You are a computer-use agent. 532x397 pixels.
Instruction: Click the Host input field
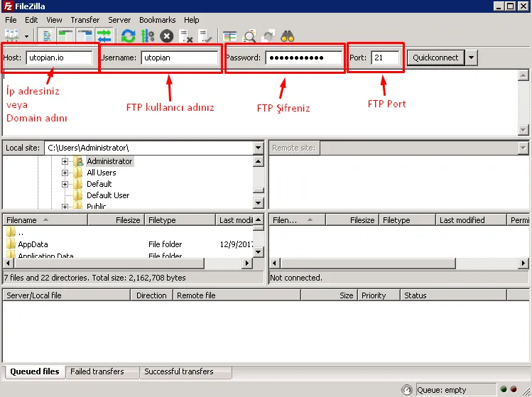60,58
